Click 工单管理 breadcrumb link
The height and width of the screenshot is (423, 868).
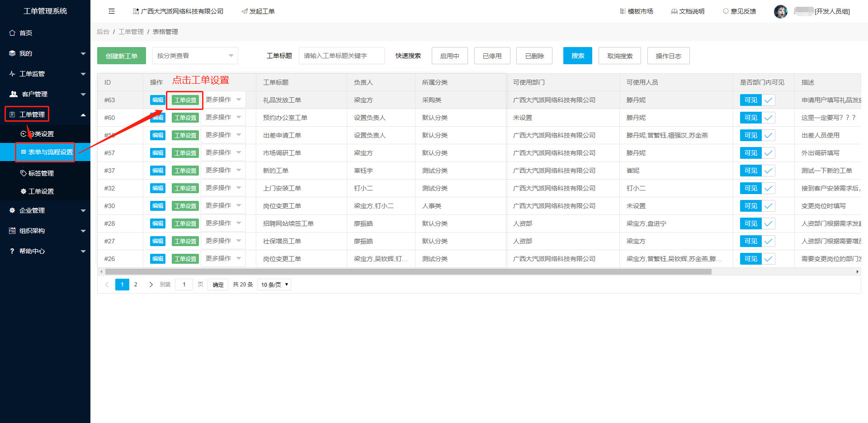tap(131, 32)
